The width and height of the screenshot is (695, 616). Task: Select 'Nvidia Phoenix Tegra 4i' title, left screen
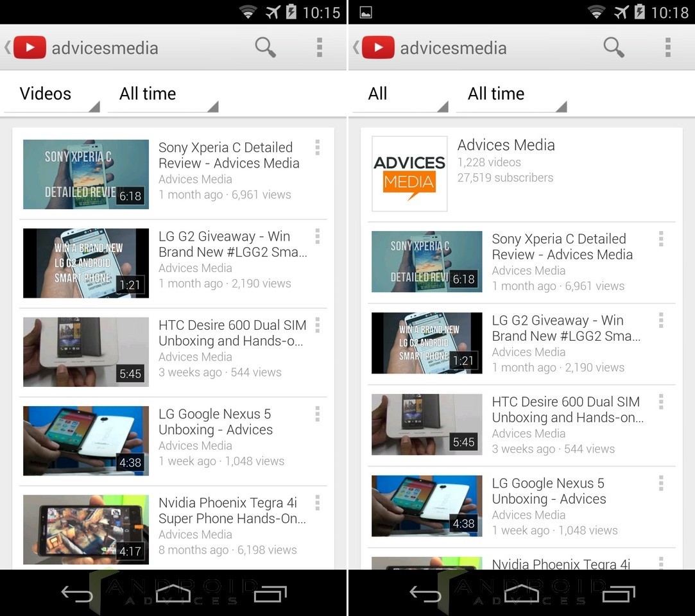(232, 511)
